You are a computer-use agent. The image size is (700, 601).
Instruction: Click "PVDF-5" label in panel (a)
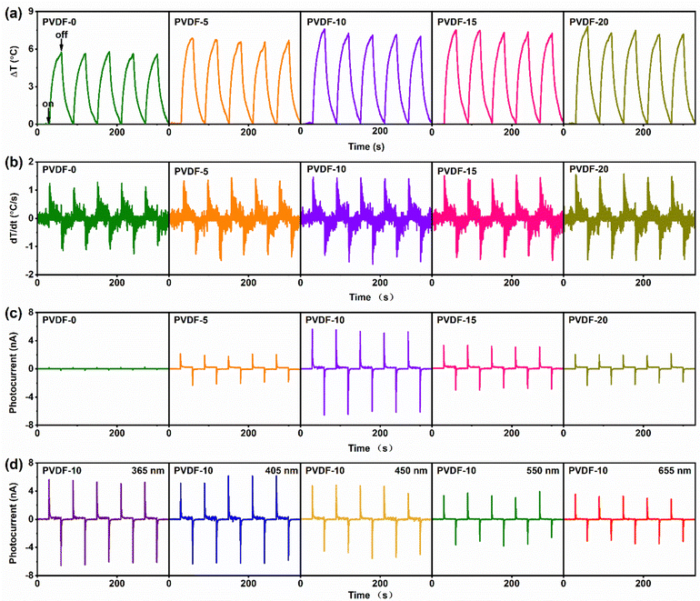coord(191,22)
